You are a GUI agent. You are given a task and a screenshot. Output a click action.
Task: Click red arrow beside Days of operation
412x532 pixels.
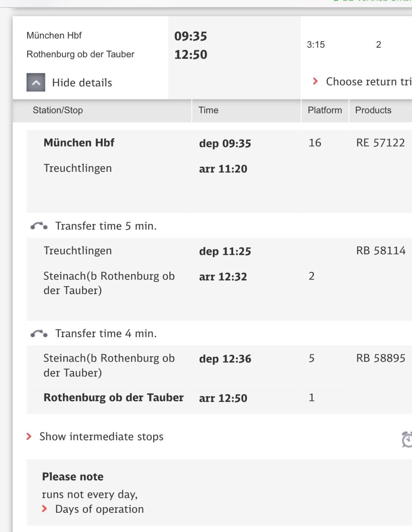[44, 509]
